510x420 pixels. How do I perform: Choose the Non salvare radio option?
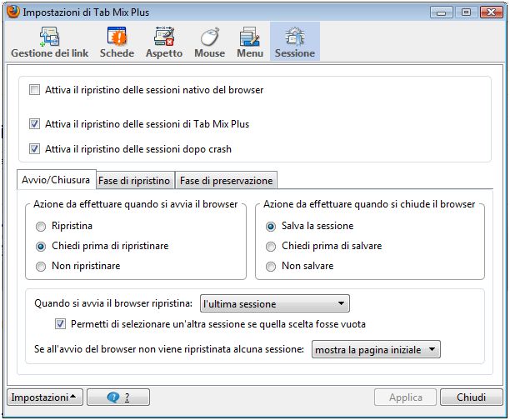pos(271,266)
